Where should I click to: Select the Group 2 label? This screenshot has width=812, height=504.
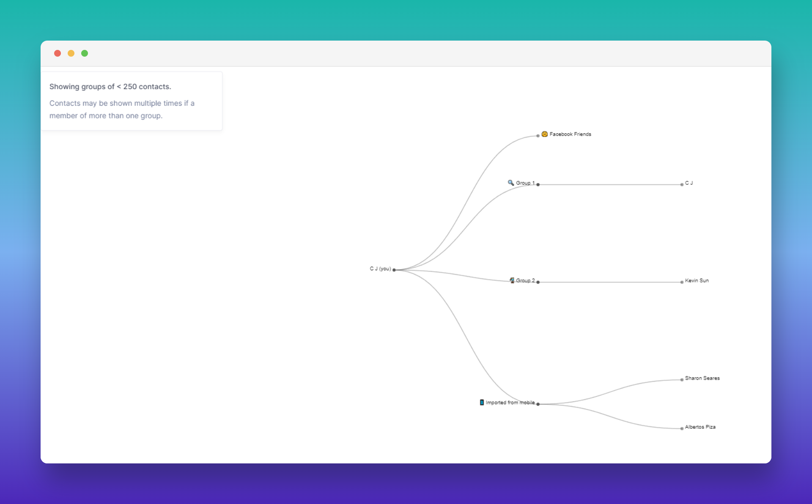525,280
